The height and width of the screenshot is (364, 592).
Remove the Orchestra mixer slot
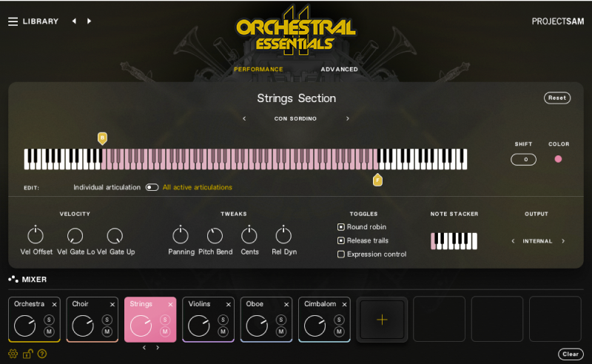tap(54, 304)
